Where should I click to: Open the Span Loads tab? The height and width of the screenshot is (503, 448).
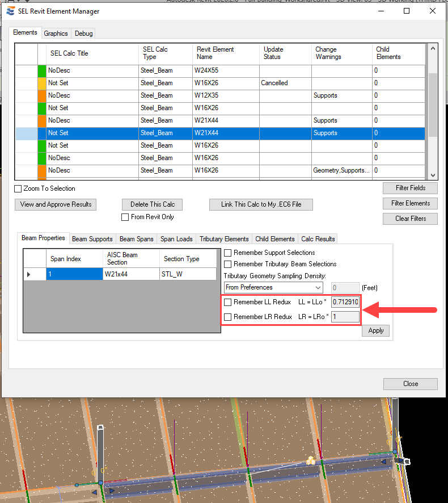(x=176, y=239)
